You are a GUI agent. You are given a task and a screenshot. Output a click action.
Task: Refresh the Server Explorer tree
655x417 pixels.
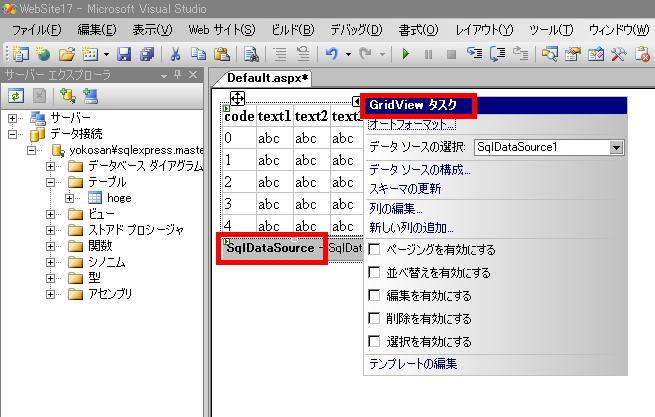16,96
